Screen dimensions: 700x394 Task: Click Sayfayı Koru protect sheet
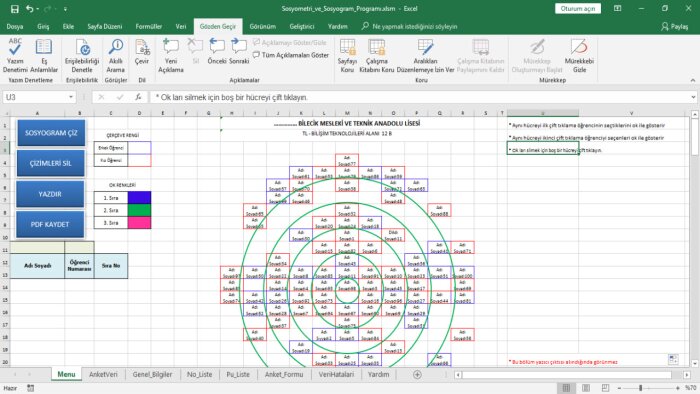(347, 56)
